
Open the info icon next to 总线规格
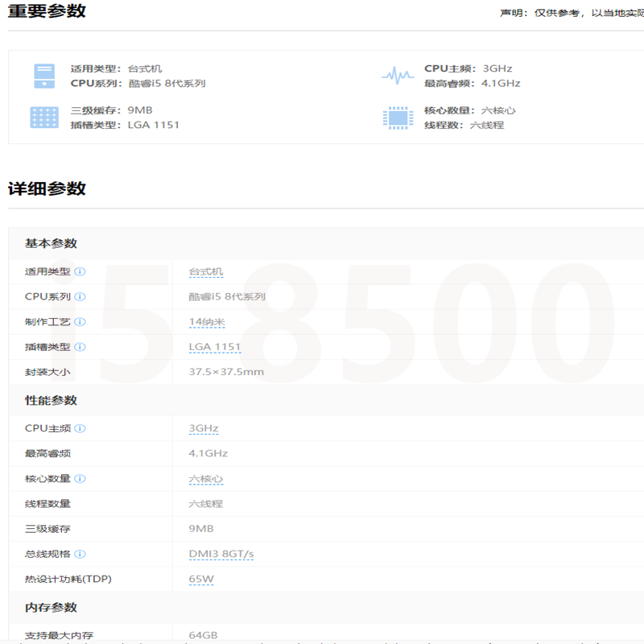(80, 554)
